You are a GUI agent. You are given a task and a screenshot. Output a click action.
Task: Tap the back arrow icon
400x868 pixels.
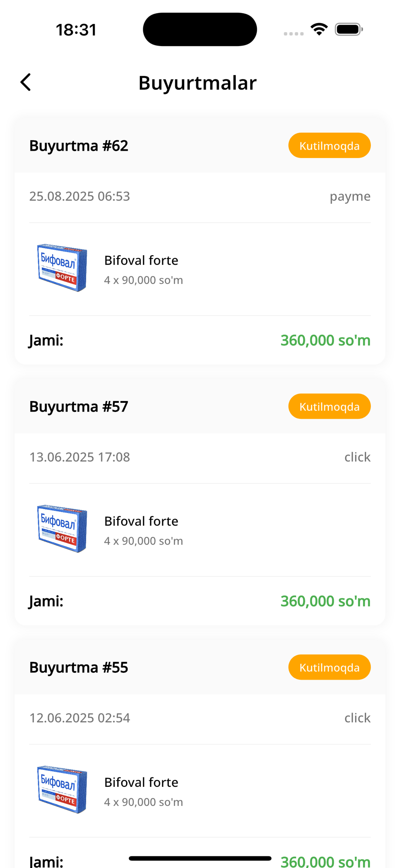pyautogui.click(x=26, y=82)
